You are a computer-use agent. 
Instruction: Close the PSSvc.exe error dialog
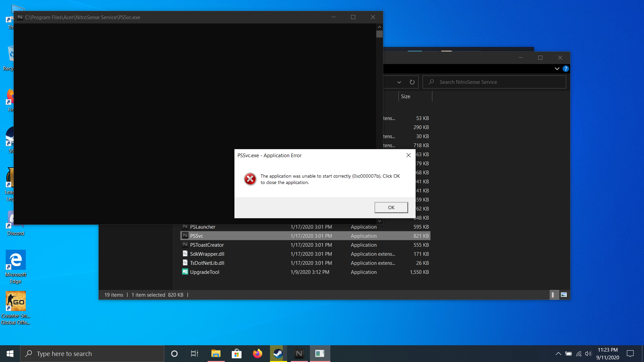click(408, 155)
